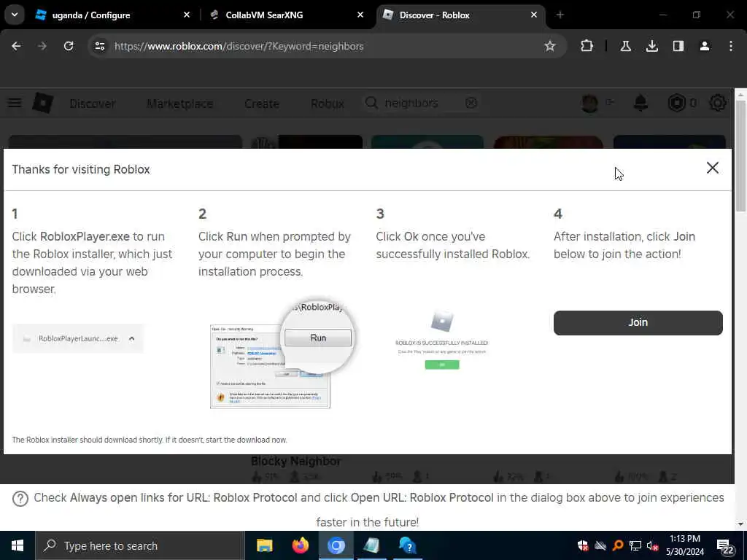
Task: Open the Chrome tab search dropdown
Action: [x=15, y=15]
